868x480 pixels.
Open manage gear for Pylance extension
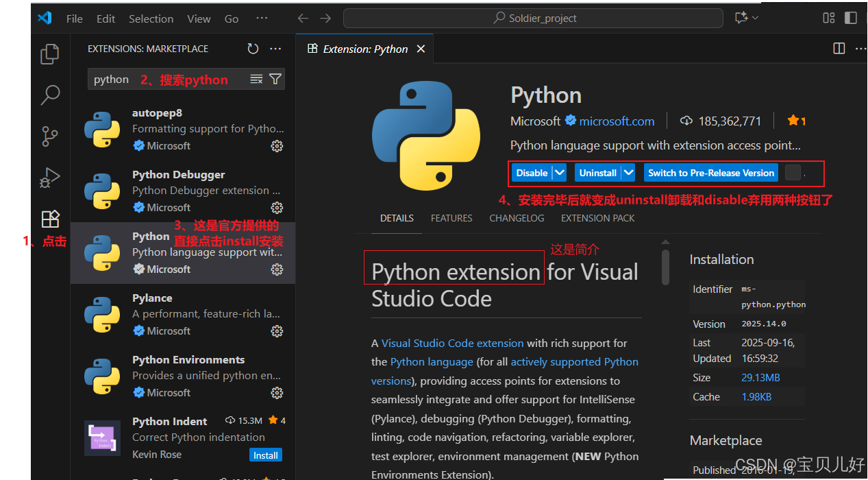(277, 331)
